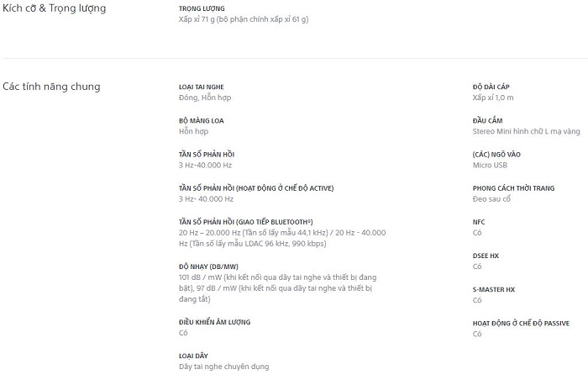This screenshot has width=588, height=380.
Task: Click the 'ĐẦU CẮM' spec label
Action: point(487,120)
